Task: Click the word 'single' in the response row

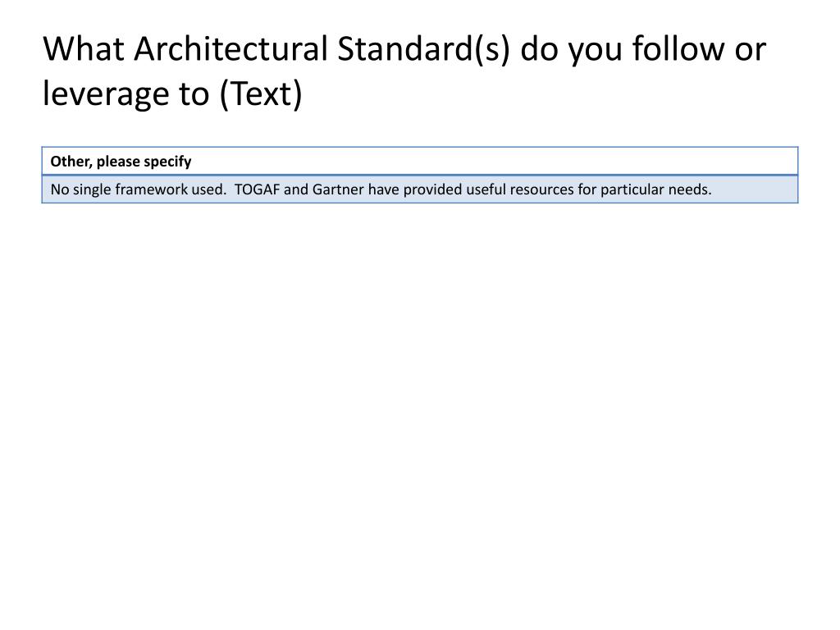Action: click(92, 189)
